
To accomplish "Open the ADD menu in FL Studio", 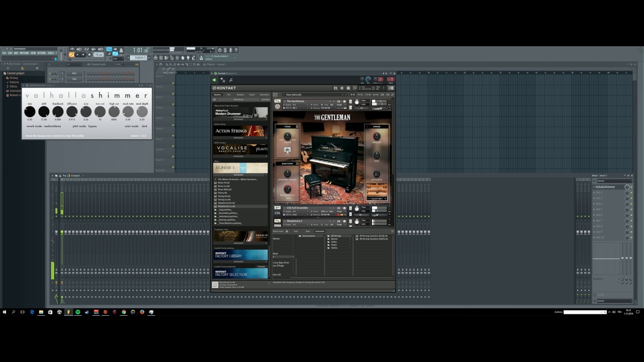I will (16, 53).
